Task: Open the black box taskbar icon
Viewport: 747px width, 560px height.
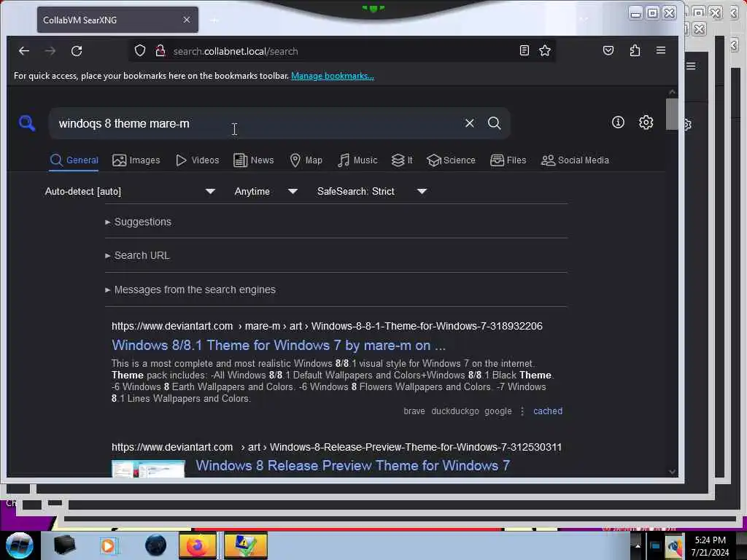Action: (x=64, y=545)
